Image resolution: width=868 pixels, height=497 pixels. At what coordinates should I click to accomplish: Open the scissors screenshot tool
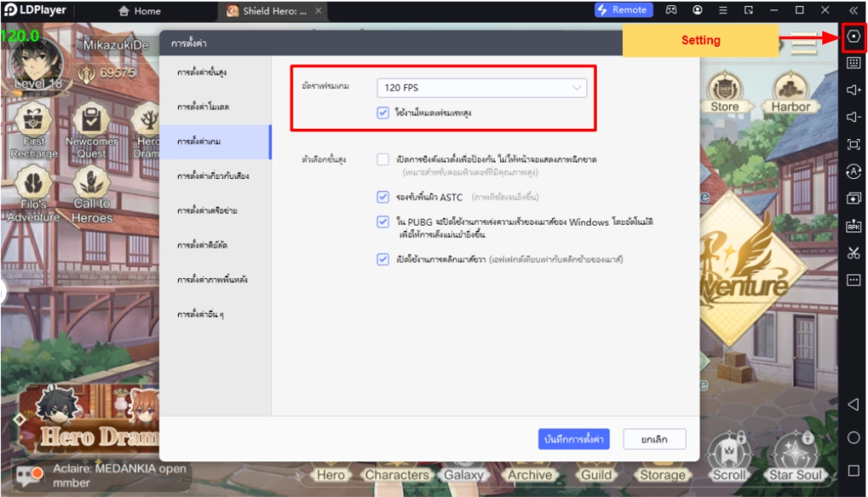coord(854,253)
